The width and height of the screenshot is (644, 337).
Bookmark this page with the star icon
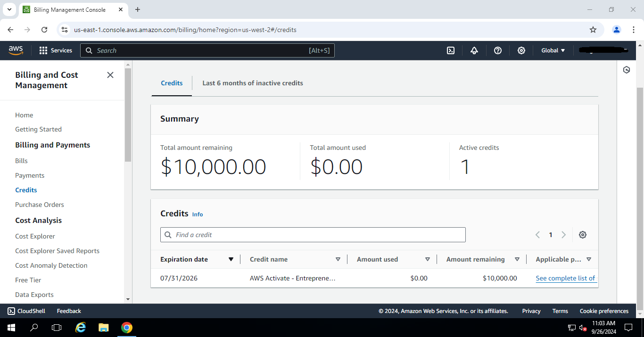pos(593,30)
